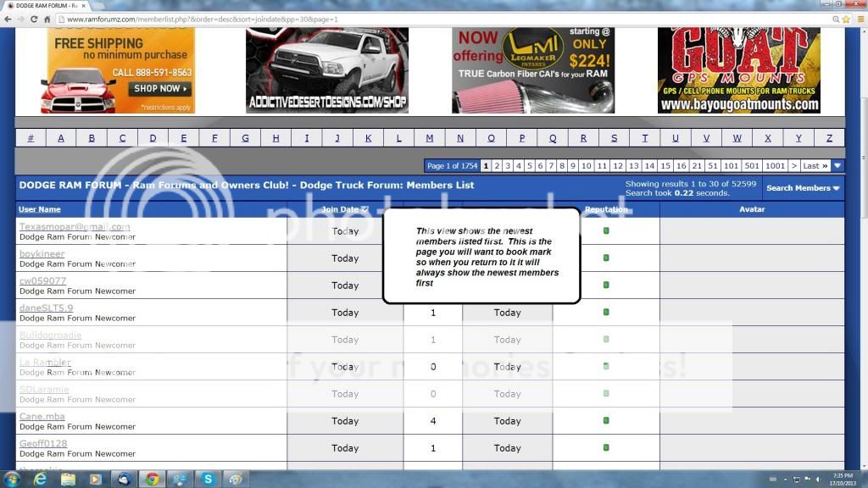
Task: Reload the page with the refresh icon
Action: [34, 19]
